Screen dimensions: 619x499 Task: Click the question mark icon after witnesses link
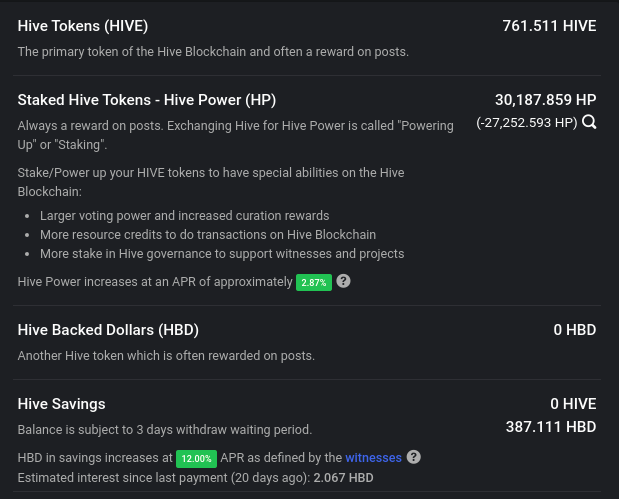[x=413, y=457]
